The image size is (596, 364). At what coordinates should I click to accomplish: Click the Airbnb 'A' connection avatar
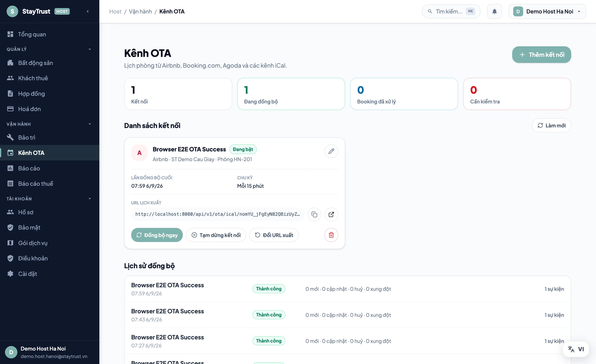coord(139,153)
